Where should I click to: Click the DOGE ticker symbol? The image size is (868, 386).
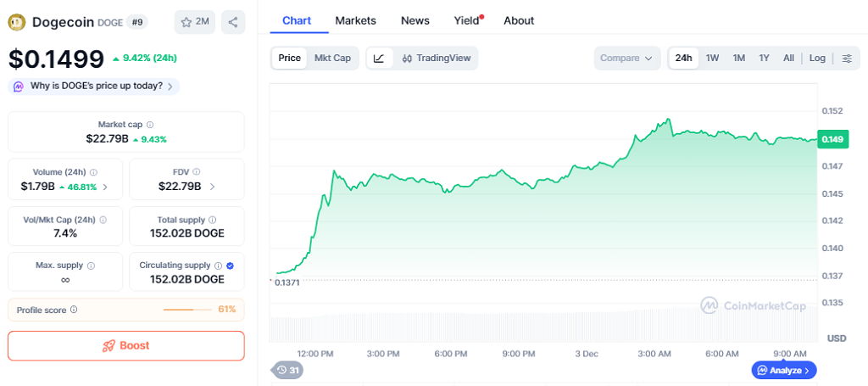tap(109, 23)
